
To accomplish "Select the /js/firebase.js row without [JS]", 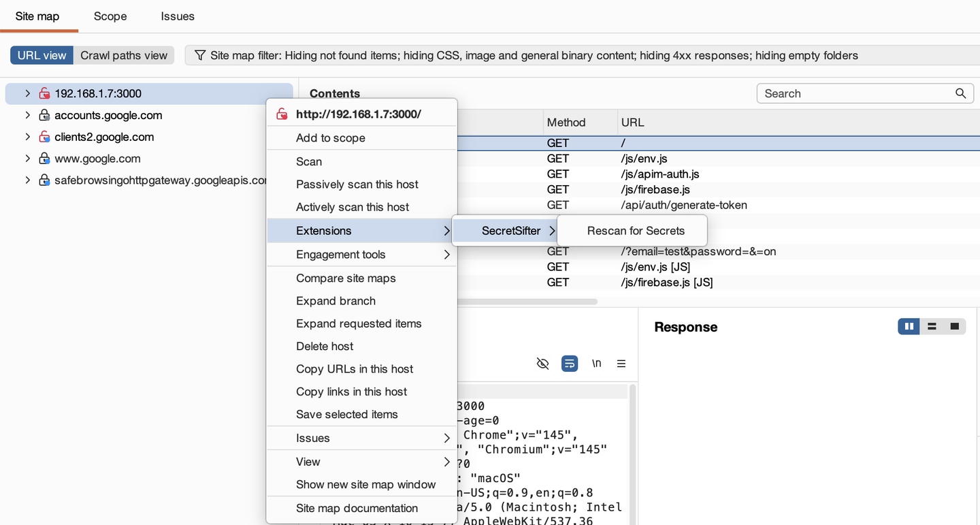I will 718,189.
